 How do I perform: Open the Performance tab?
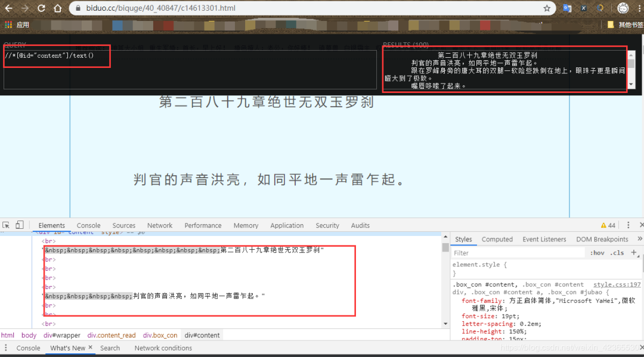tap(203, 225)
